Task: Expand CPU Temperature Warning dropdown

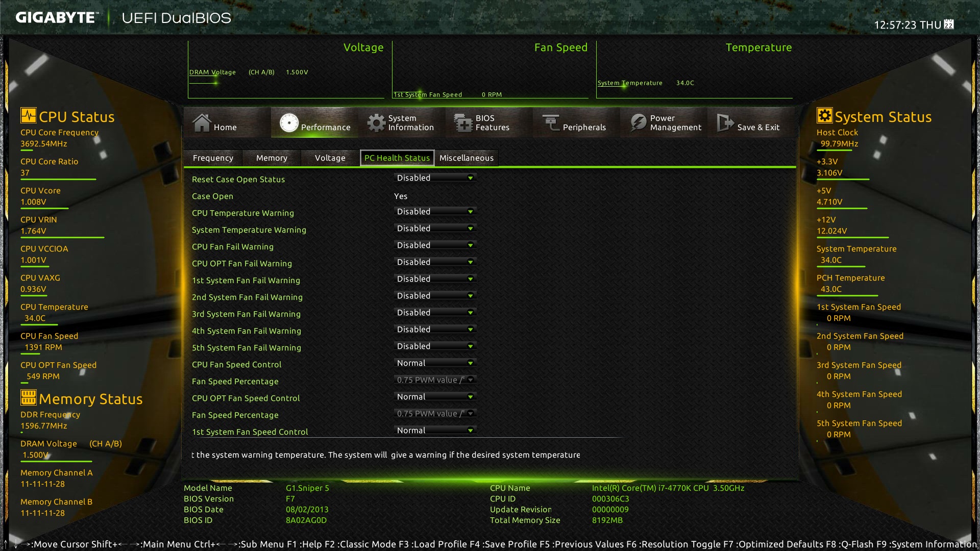Action: (x=435, y=211)
